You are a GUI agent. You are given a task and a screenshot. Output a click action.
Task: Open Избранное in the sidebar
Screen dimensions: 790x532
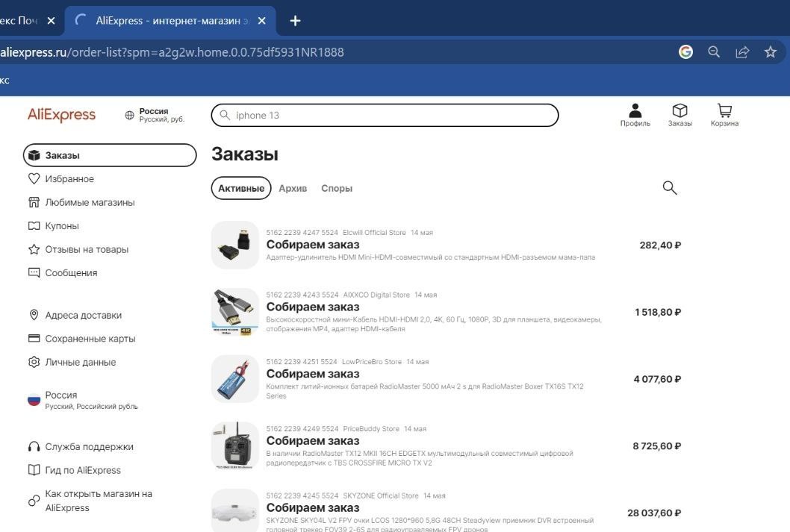[x=61, y=178]
